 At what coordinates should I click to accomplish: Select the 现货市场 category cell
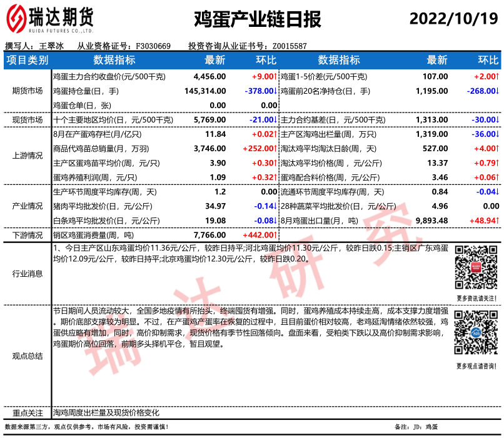tap(28, 119)
